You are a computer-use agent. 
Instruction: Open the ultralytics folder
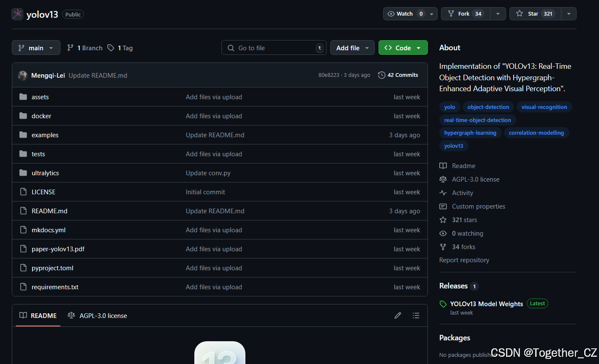tap(45, 173)
